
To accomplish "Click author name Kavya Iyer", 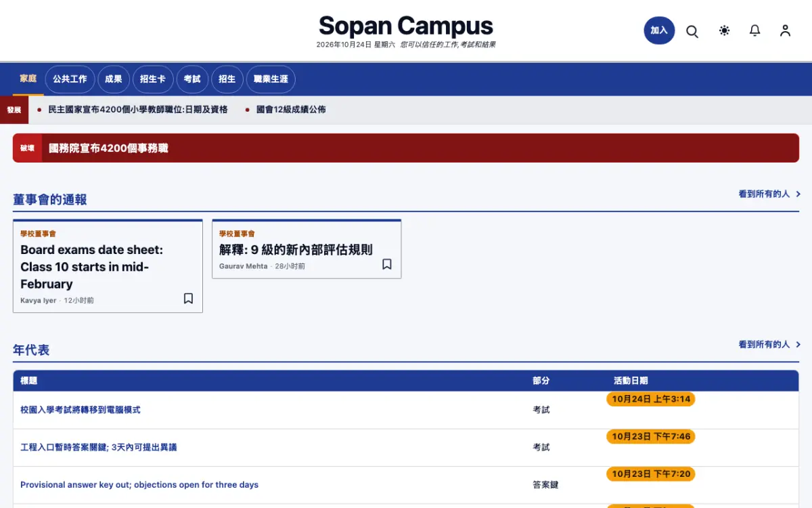I will click(39, 300).
